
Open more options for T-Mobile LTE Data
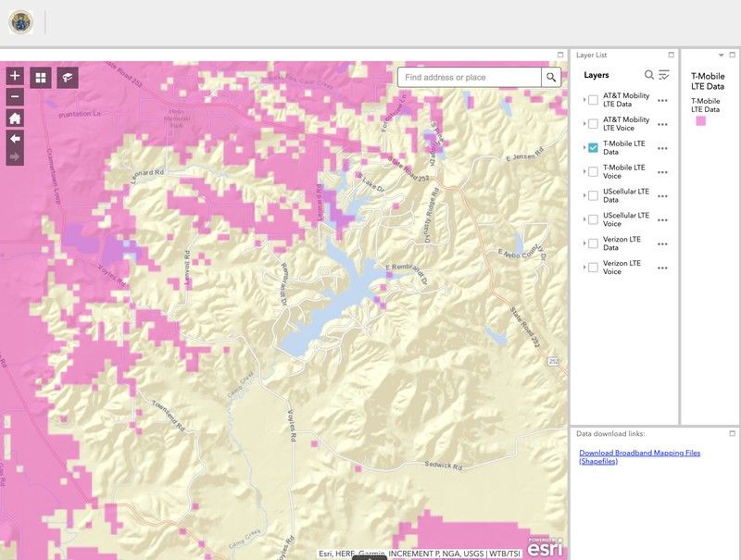(x=662, y=148)
